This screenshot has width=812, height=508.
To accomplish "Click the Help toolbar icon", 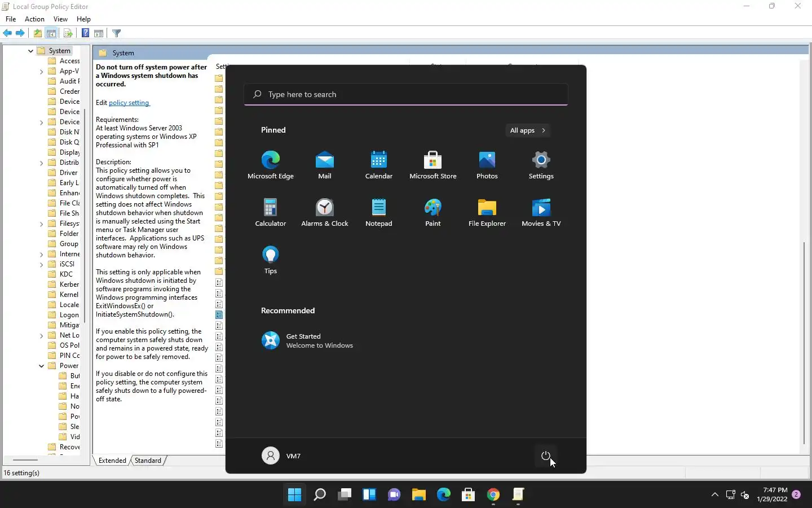I will click(85, 33).
